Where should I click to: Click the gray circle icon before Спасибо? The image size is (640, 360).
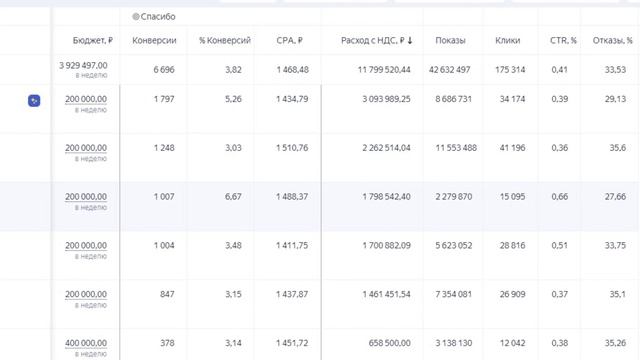click(136, 17)
